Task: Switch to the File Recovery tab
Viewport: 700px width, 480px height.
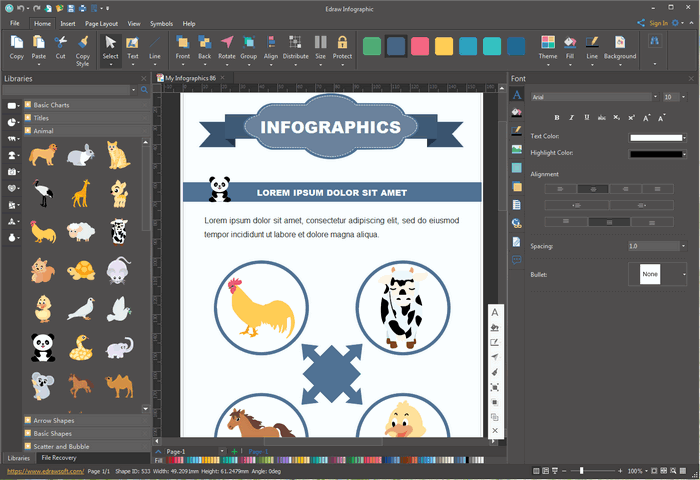Action: pyautogui.click(x=59, y=458)
